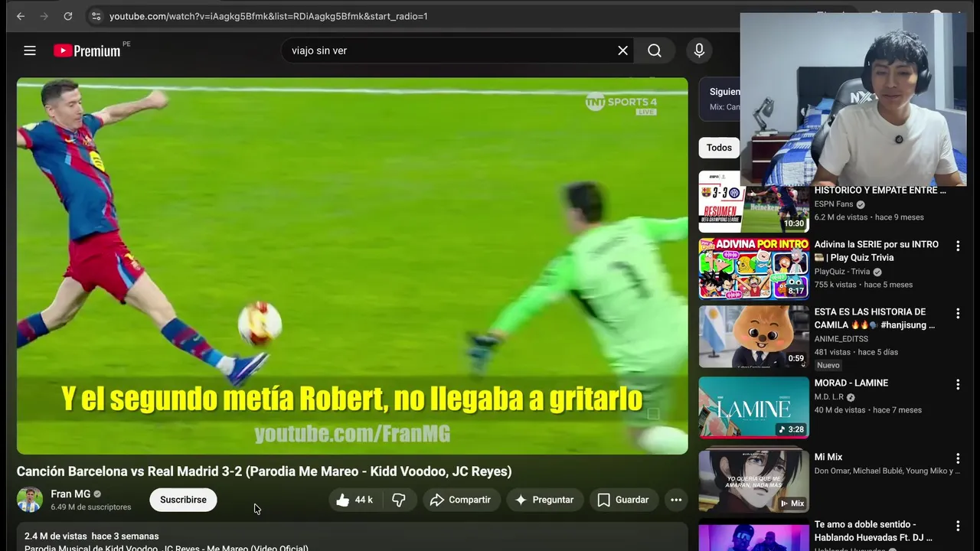Click browser forward arrow
The height and width of the screenshot is (551, 980).
(44, 16)
